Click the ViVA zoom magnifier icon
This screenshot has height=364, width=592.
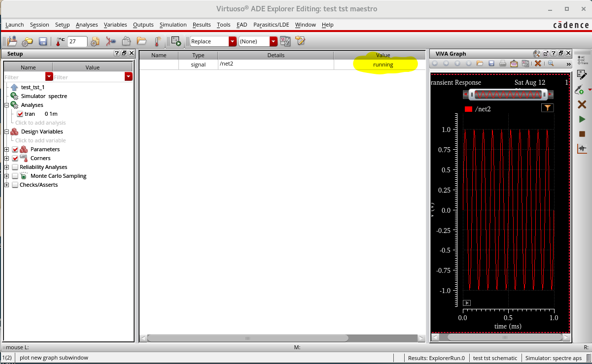click(551, 63)
